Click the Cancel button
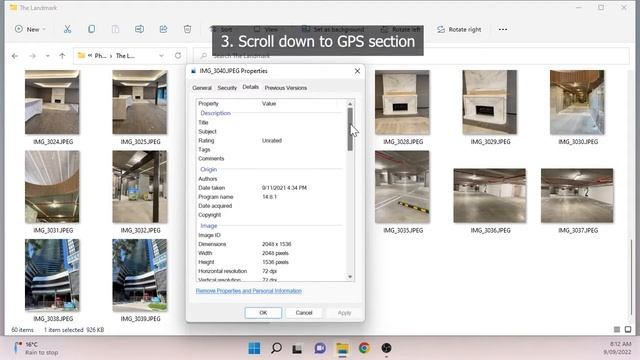 tap(304, 313)
